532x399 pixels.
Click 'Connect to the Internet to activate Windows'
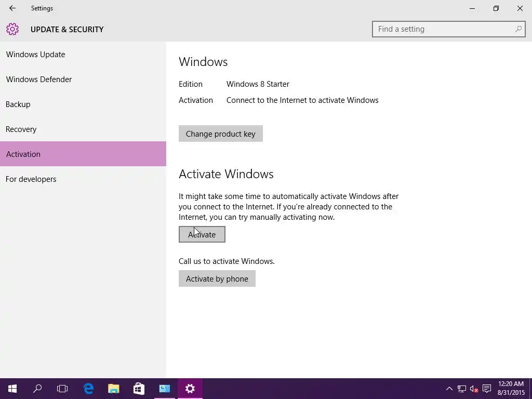(x=302, y=100)
